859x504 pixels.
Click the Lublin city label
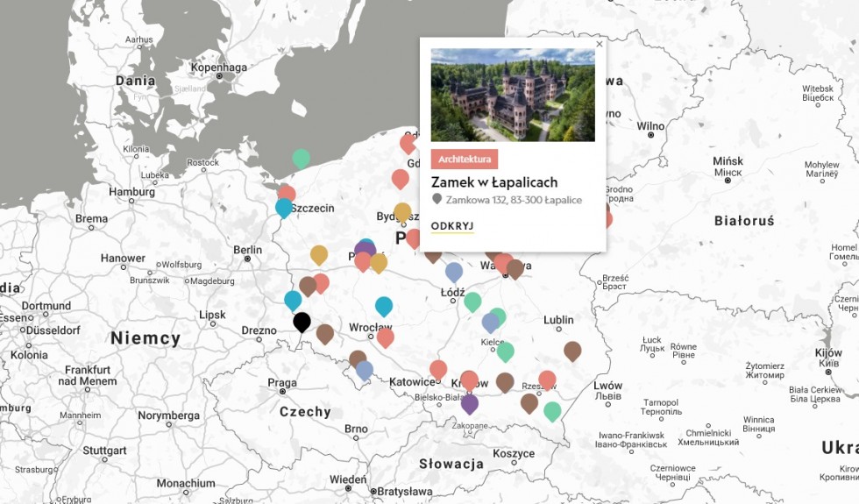coord(559,319)
